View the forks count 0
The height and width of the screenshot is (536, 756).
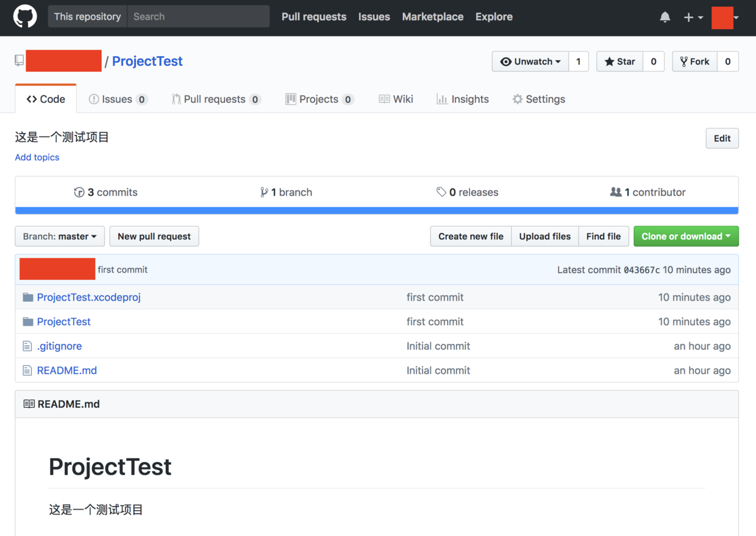pos(728,62)
